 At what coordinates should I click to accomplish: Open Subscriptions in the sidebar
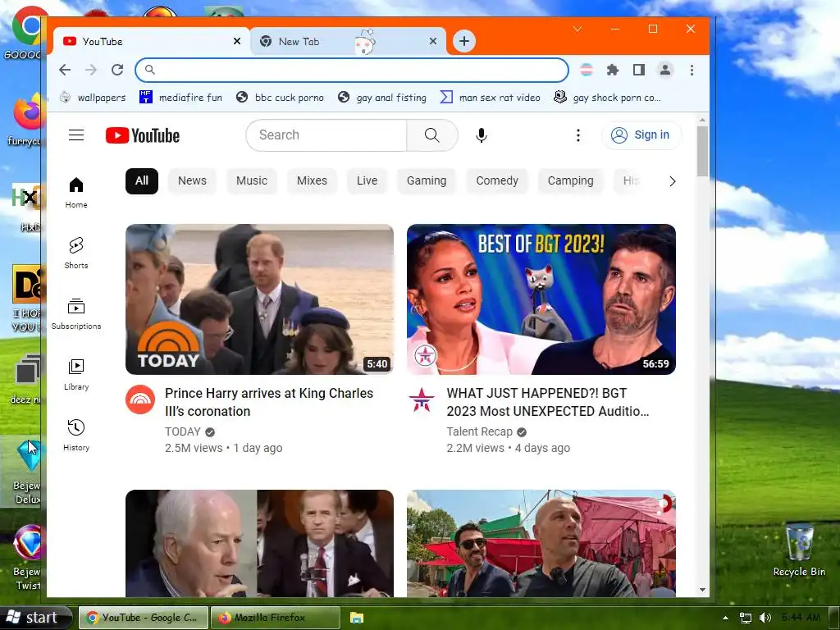click(x=76, y=314)
